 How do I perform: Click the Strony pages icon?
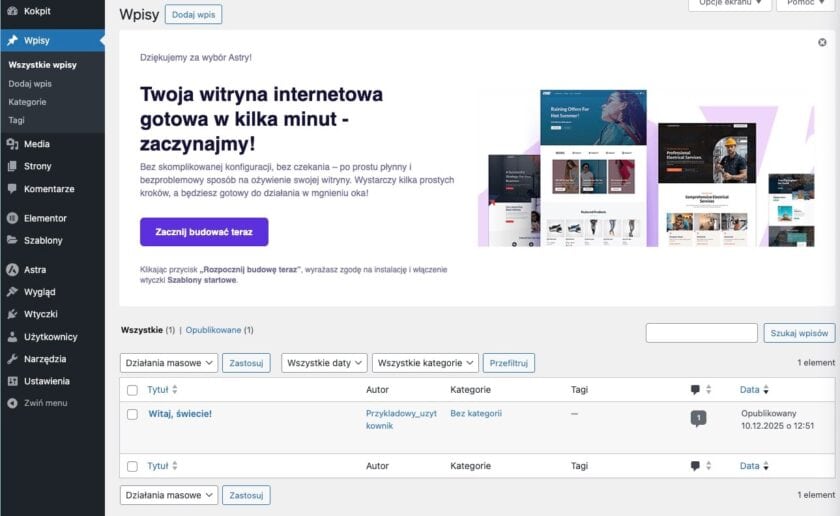(12, 166)
